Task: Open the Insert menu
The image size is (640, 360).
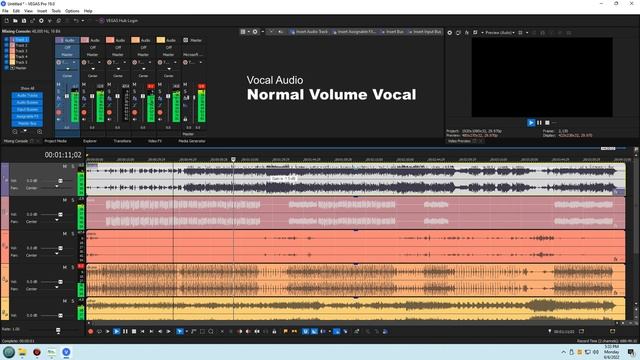Action: pos(42,11)
